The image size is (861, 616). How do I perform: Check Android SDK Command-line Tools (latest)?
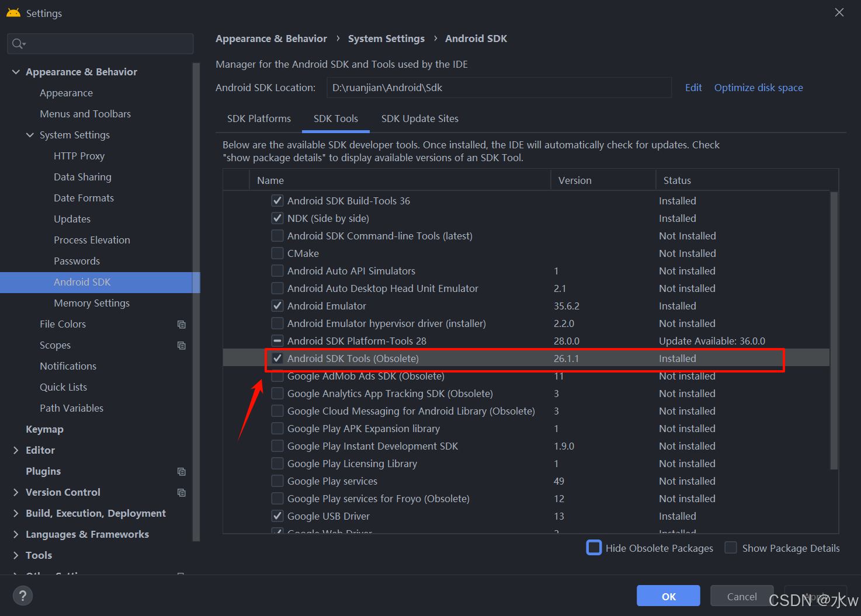point(277,236)
